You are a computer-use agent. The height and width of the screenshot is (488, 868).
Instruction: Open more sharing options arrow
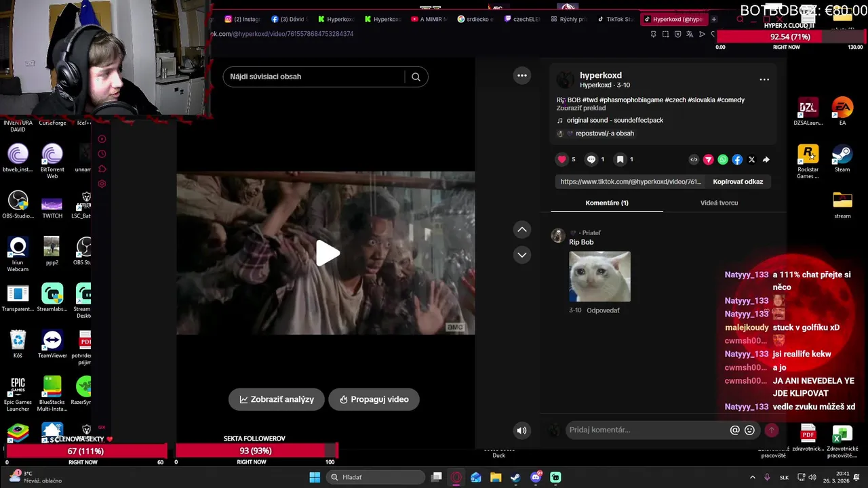(x=766, y=160)
